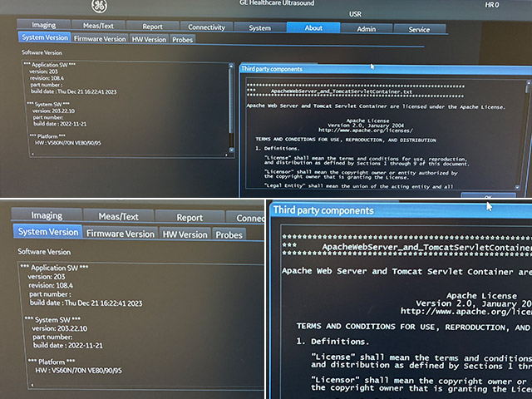The width and height of the screenshot is (532, 399).
Task: Open the Report tab in the enlarged bottom photo
Action: click(190, 218)
